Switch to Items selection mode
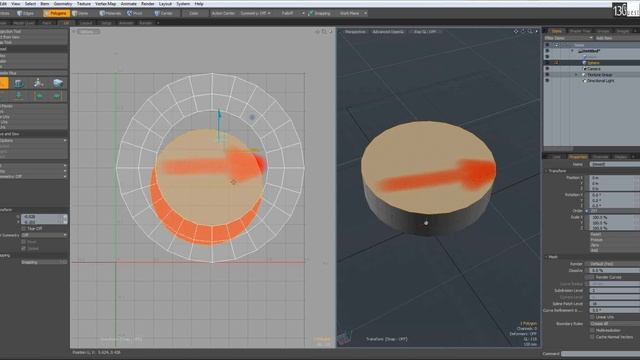This screenshot has width=640, height=360. [81, 13]
